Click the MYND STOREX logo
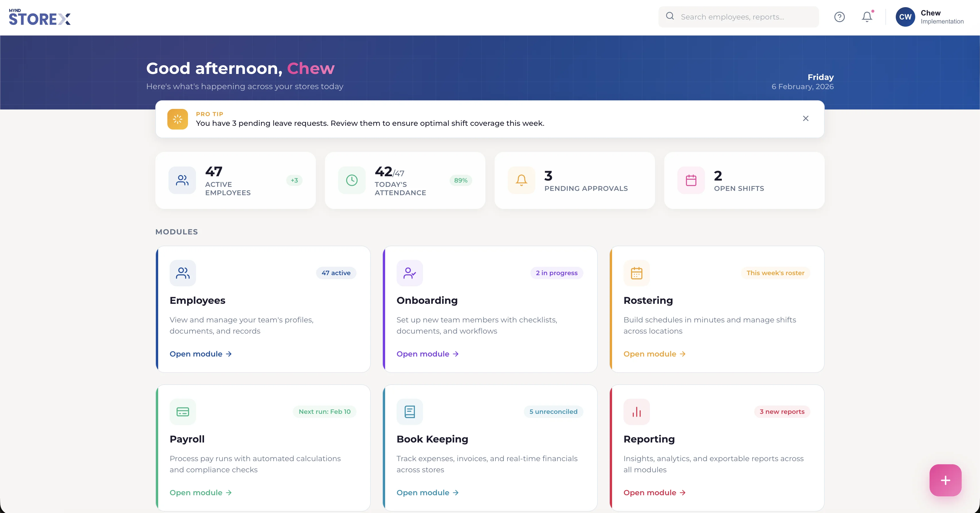 [x=40, y=17]
